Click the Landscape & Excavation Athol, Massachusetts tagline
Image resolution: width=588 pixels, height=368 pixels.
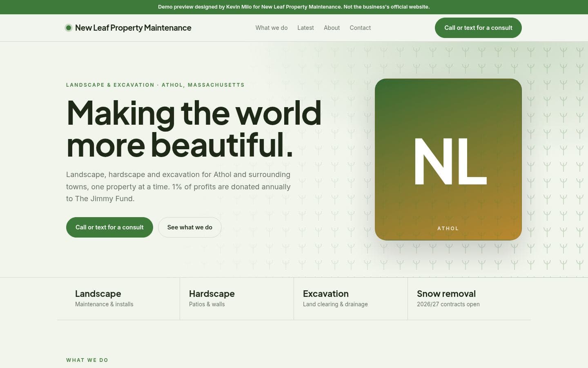(x=155, y=85)
